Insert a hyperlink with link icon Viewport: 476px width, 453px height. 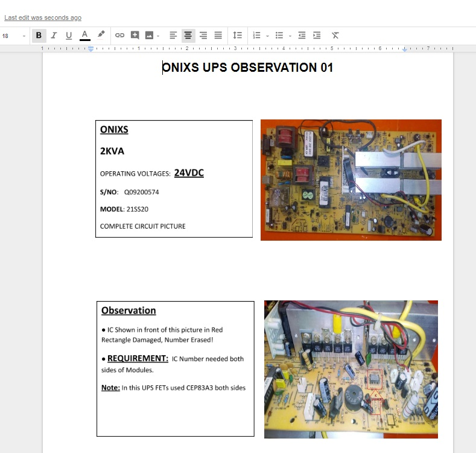(x=119, y=35)
